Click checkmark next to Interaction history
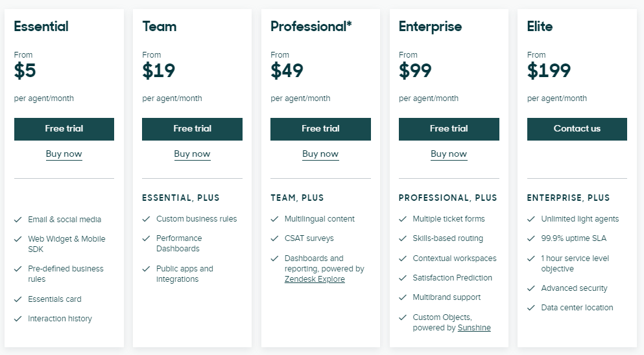The image size is (644, 355). click(x=18, y=319)
